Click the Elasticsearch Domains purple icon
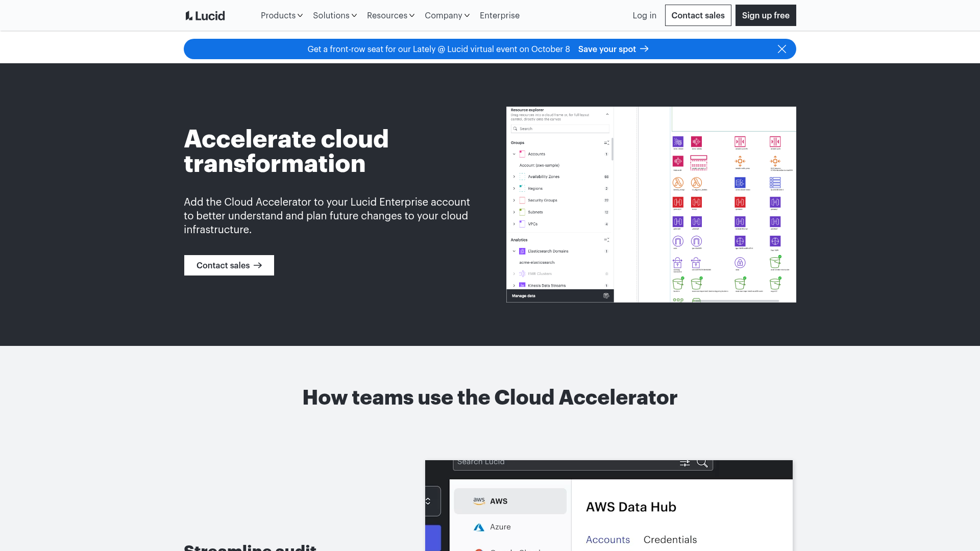 point(522,251)
